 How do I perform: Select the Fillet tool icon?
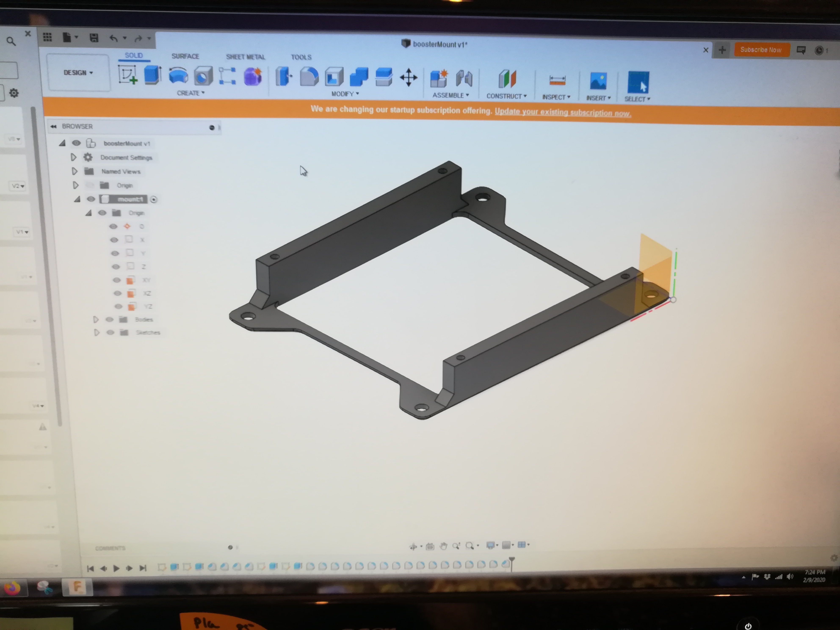[309, 77]
